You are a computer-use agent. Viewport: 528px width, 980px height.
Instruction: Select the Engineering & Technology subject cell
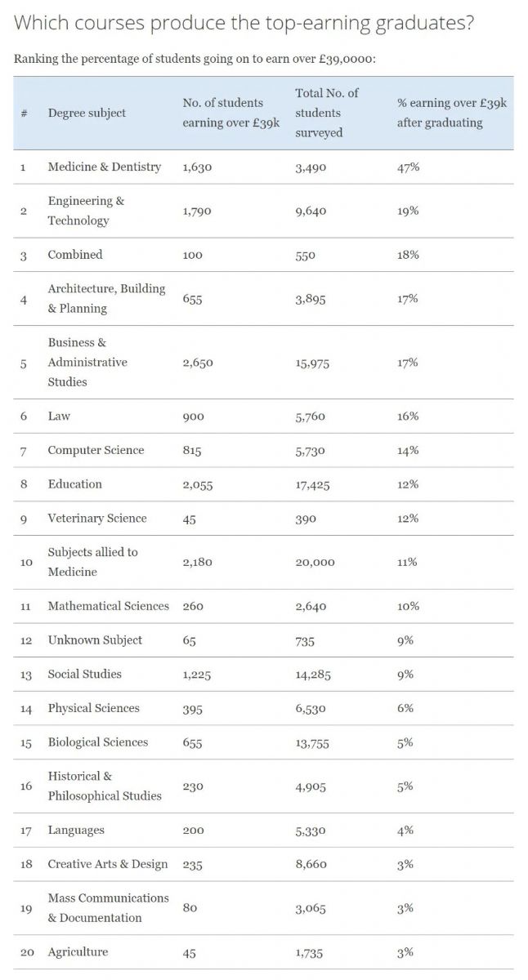pyautogui.click(x=86, y=211)
